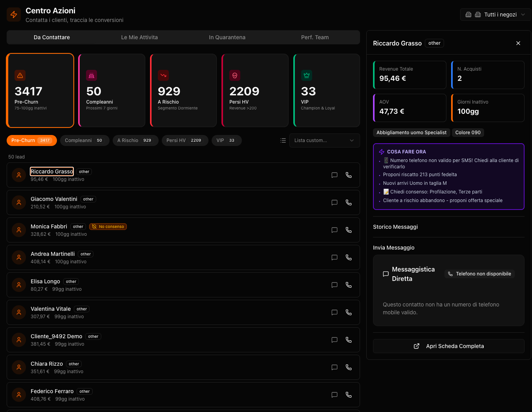Select the crown icon on the VIP card
Image resolution: width=532 pixels, height=412 pixels.
tap(306, 75)
